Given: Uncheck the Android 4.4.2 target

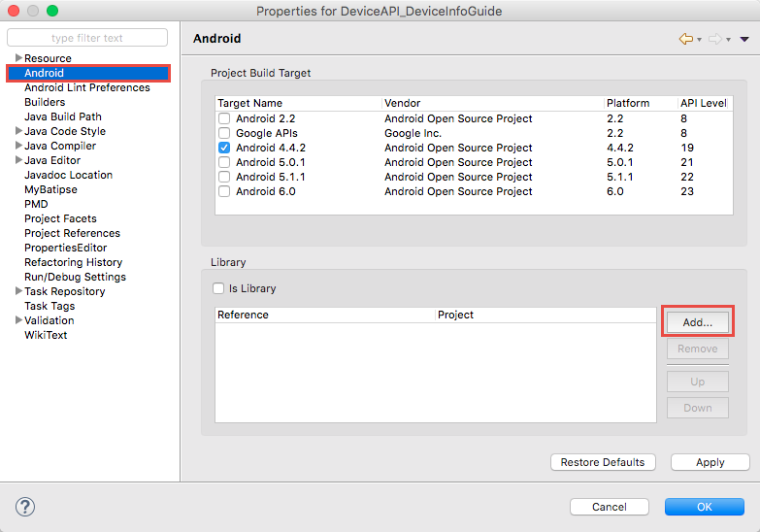Looking at the screenshot, I should click(x=224, y=148).
